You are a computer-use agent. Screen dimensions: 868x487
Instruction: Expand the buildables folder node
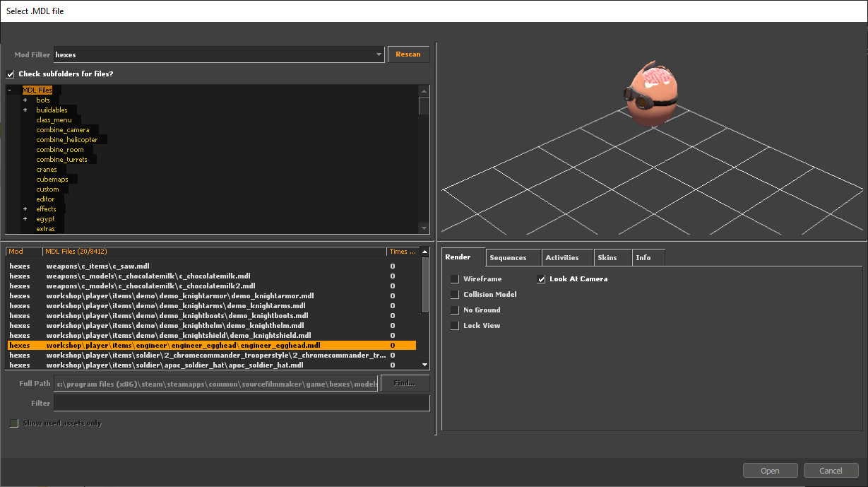(x=25, y=110)
